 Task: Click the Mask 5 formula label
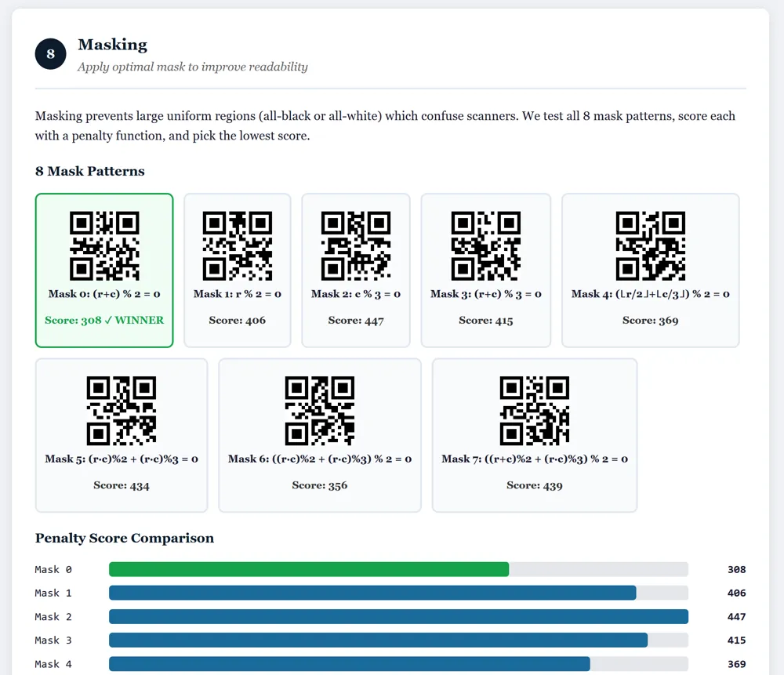tap(122, 459)
